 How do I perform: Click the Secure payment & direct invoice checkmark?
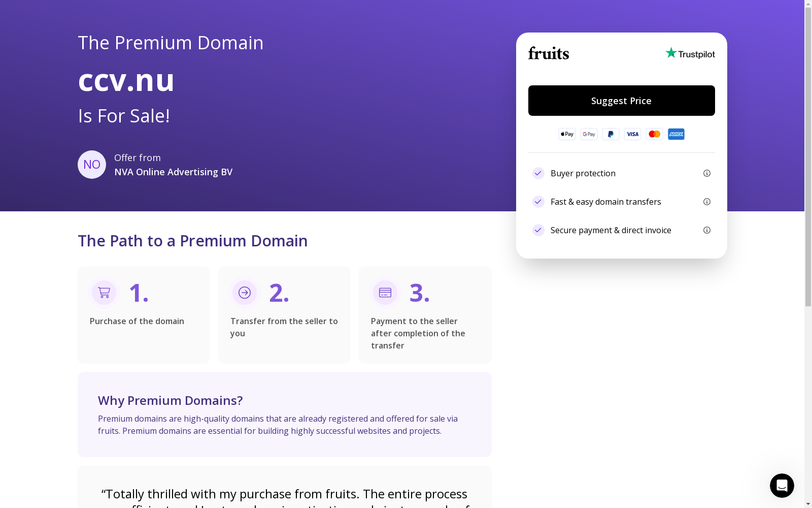pos(538,230)
